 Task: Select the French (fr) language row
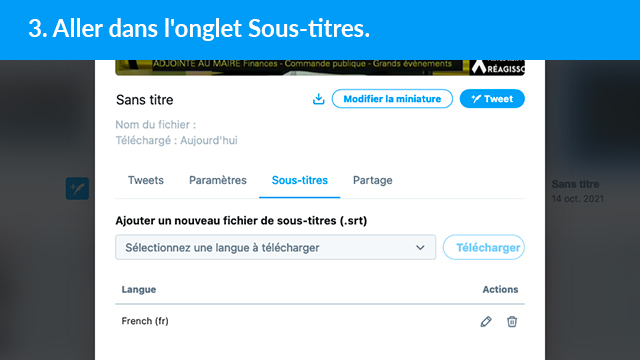320,321
